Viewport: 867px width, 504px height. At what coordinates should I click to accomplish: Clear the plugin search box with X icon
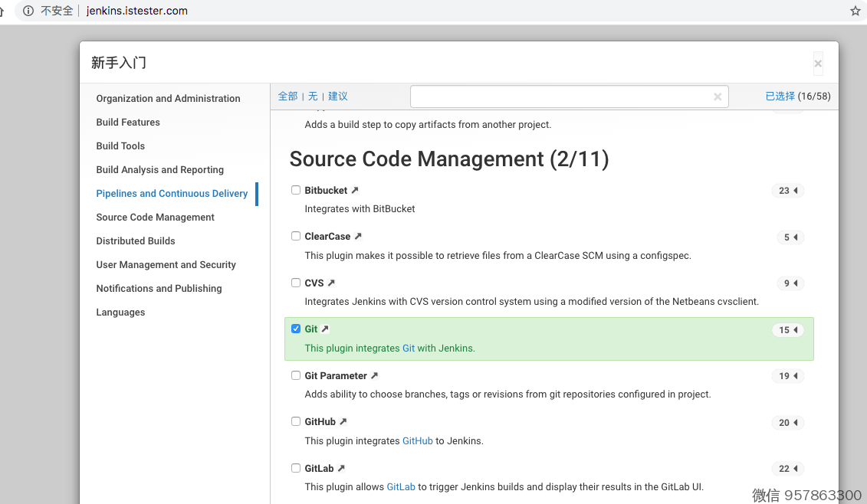click(x=718, y=97)
